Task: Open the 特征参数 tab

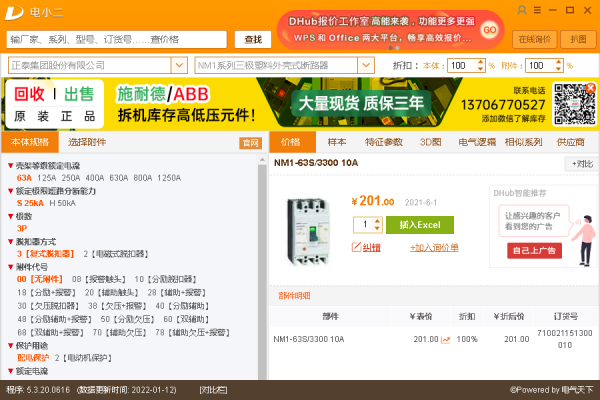Action: pyautogui.click(x=384, y=142)
